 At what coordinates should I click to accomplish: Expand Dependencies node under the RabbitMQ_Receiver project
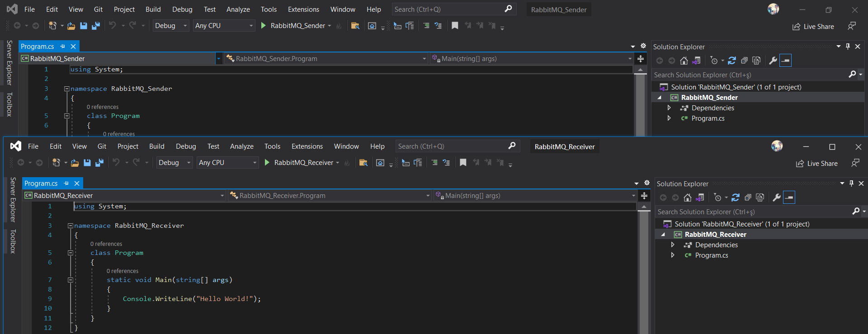pos(673,245)
